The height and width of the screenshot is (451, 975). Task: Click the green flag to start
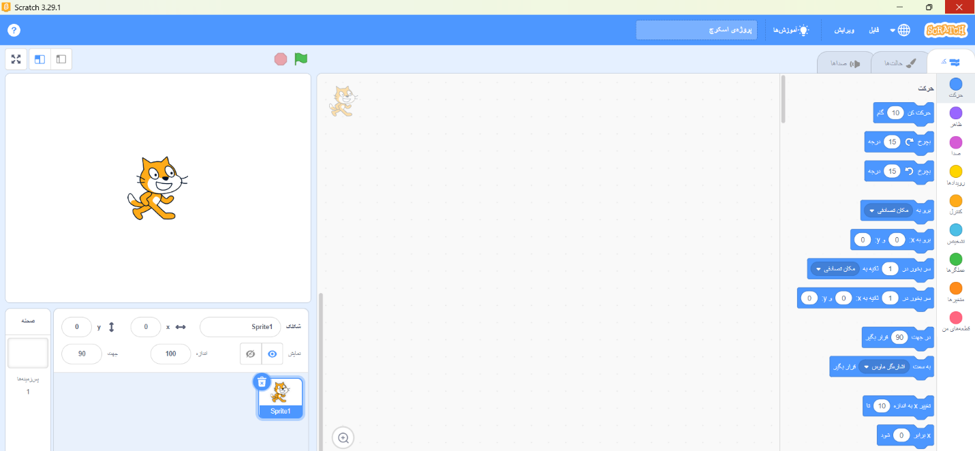click(x=301, y=59)
